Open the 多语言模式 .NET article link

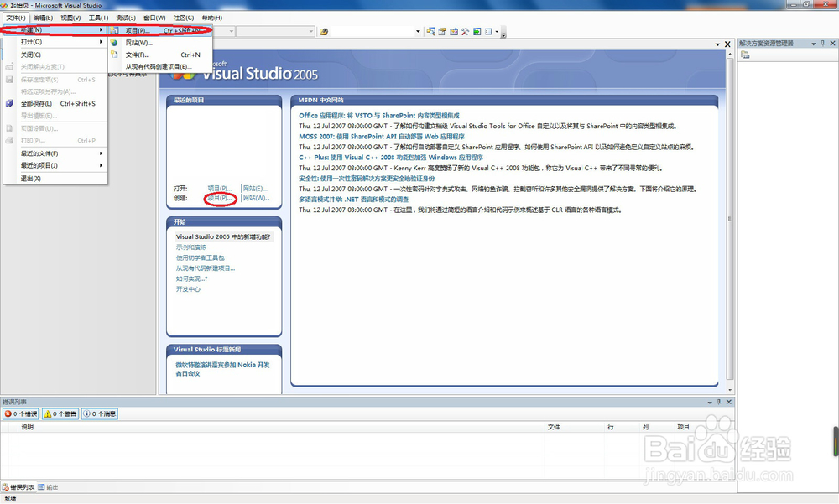click(354, 199)
